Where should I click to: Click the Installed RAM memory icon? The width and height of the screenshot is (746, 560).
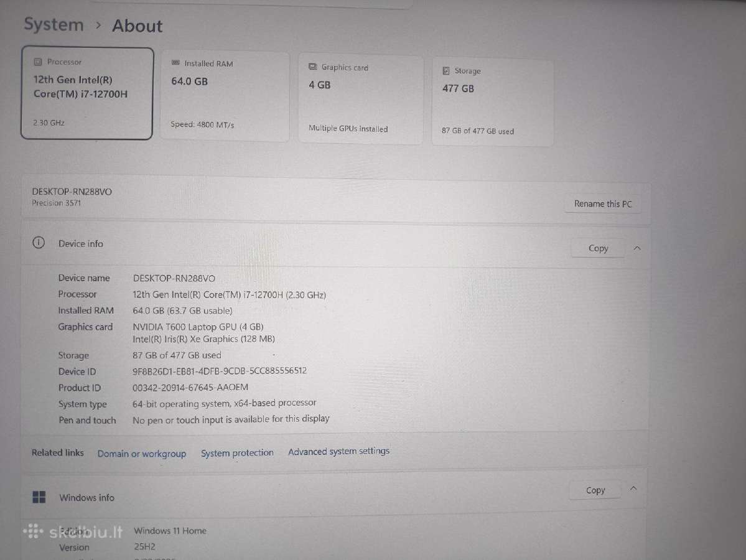pos(175,63)
